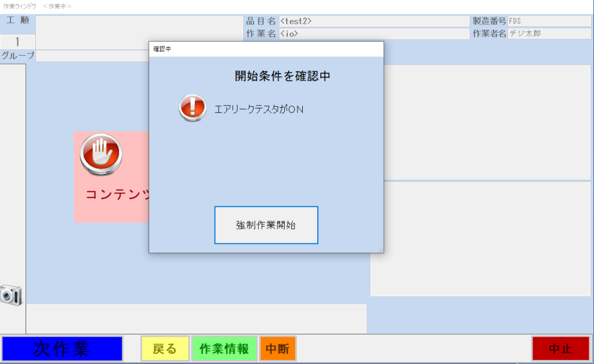Click the 製造番号 field showing FDS
This screenshot has width=594, height=364.
(549, 21)
